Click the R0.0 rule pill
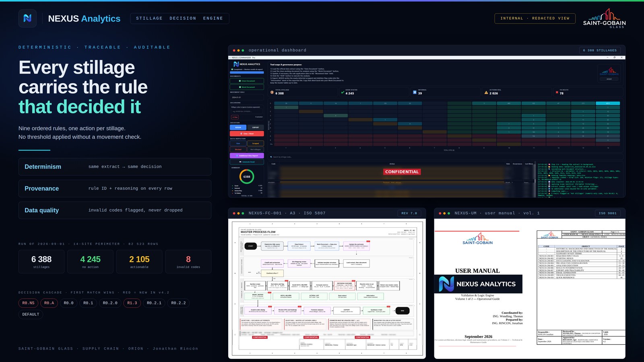 [x=69, y=303]
